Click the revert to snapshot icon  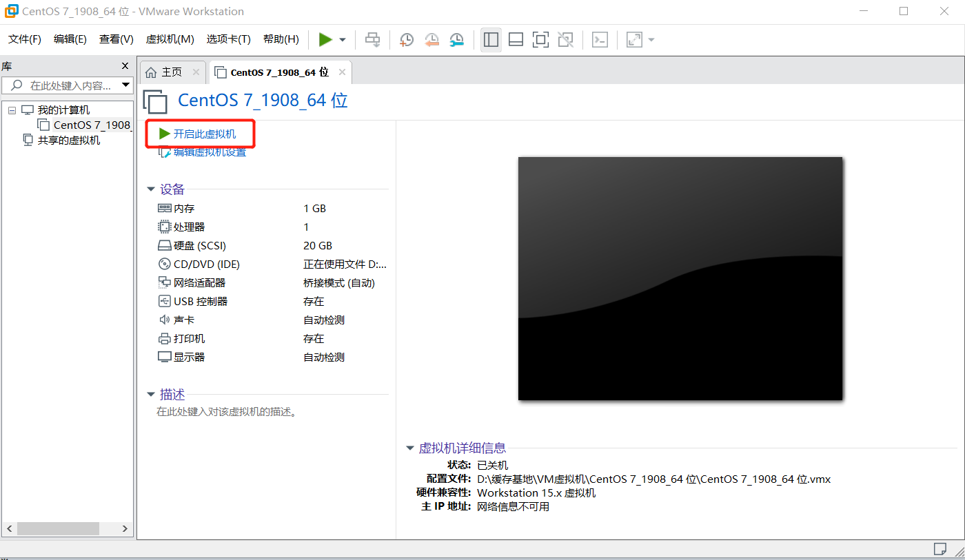(x=431, y=40)
